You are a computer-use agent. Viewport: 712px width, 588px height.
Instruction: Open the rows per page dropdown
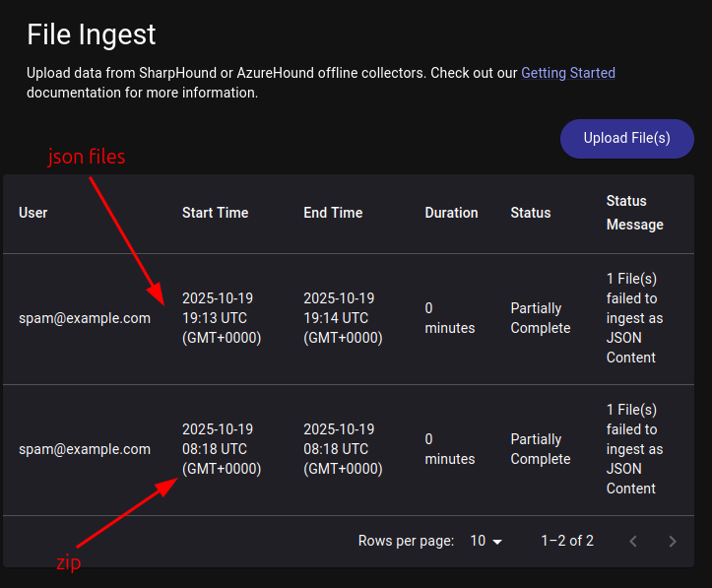(x=485, y=541)
